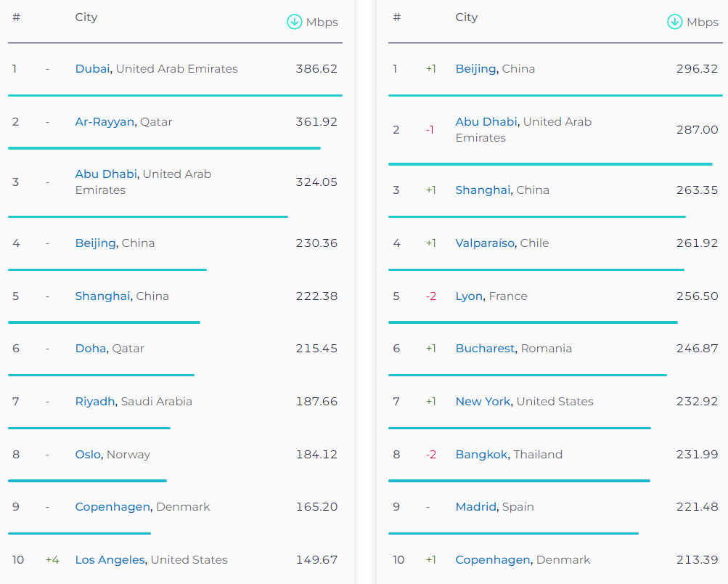Click the Oslo city link

pos(88,455)
